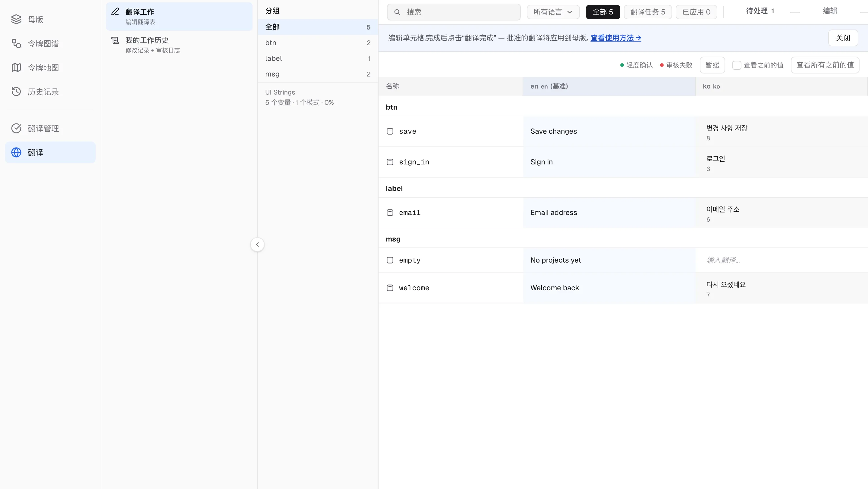Close the info banner with 关闭
Screen dimensions: 868x489
(843, 38)
